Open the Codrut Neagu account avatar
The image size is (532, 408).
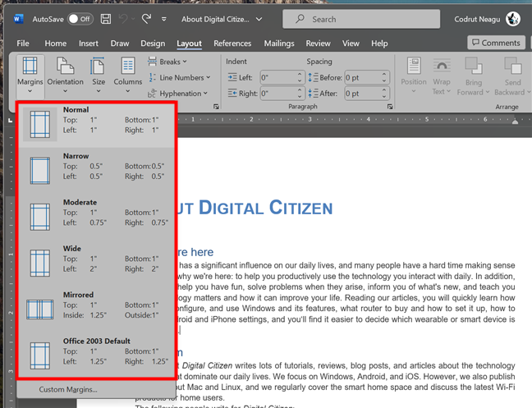click(x=512, y=19)
